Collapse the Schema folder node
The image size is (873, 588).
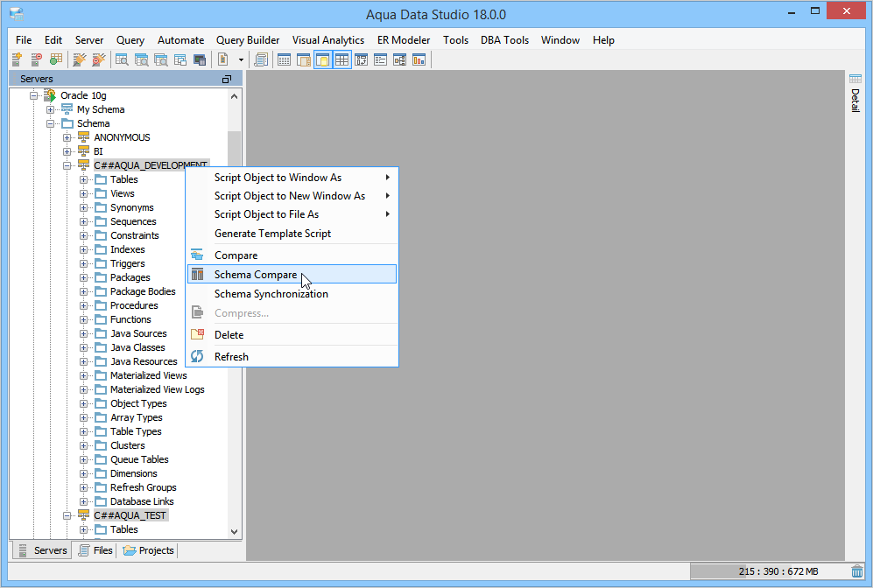coord(50,123)
